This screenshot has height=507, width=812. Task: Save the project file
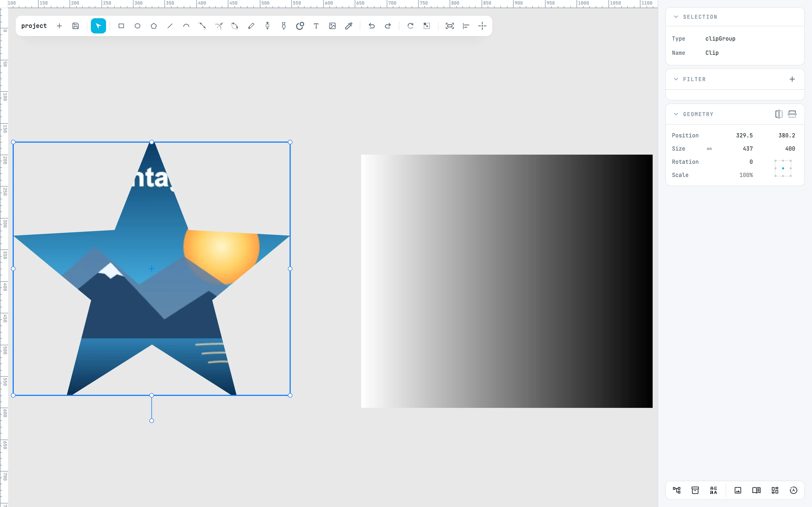point(76,26)
